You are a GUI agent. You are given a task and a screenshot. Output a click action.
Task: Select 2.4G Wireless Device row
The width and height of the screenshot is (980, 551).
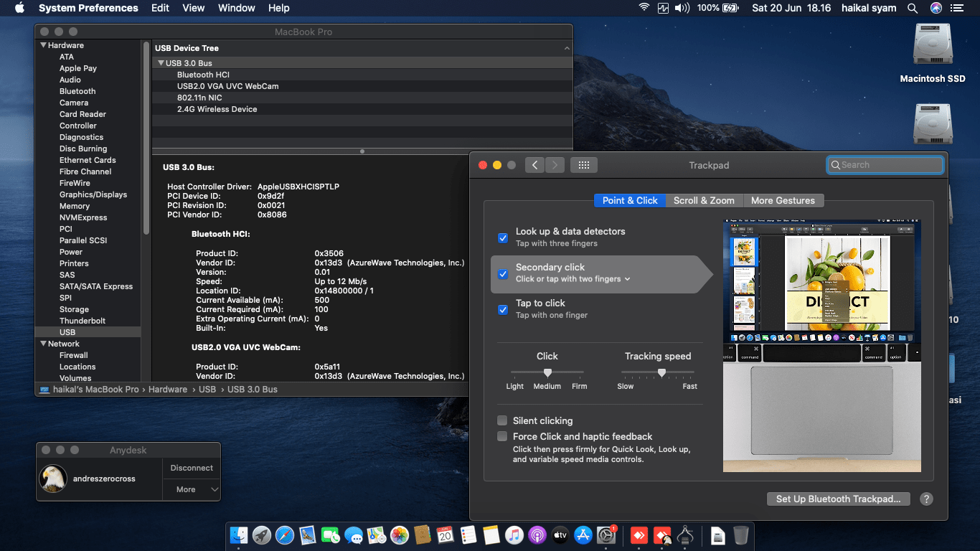[x=362, y=109]
